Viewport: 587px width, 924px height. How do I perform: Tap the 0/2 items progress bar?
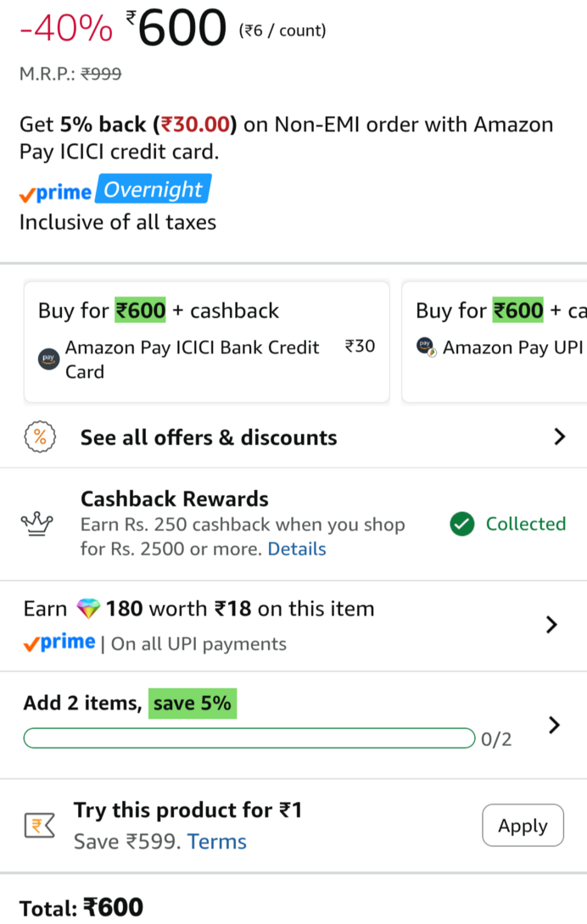tap(249, 738)
